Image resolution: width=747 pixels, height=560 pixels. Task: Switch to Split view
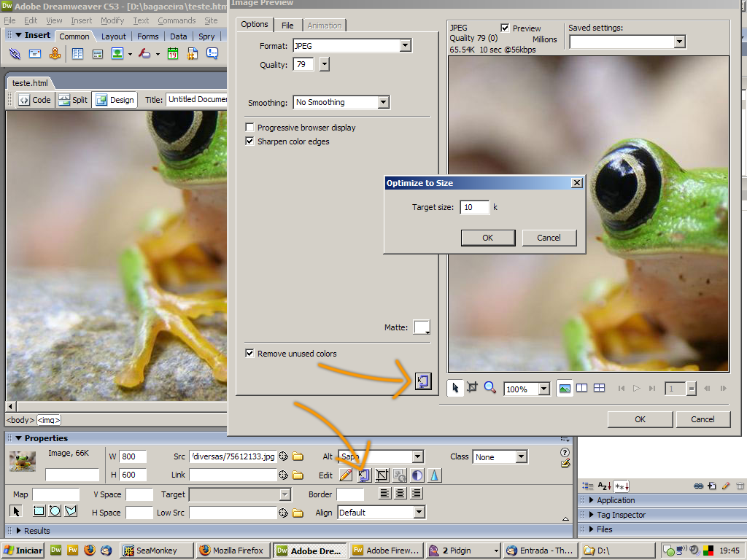pyautogui.click(x=74, y=100)
